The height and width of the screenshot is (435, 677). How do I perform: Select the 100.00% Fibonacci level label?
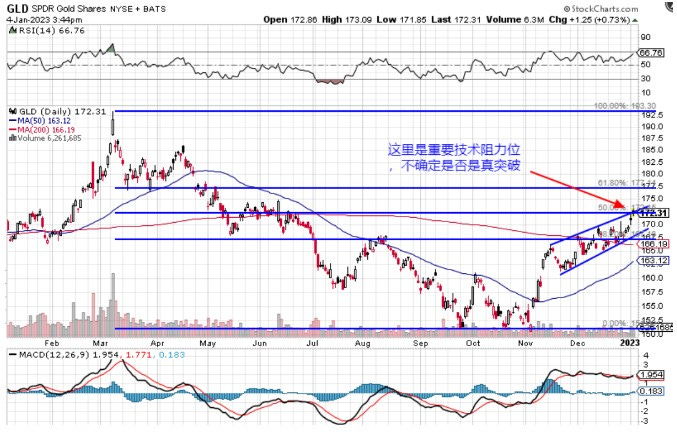[614, 105]
